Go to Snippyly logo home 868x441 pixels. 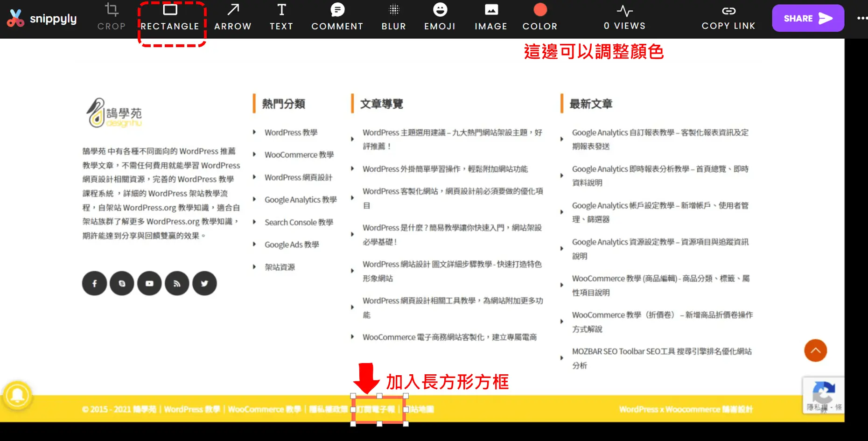42,19
